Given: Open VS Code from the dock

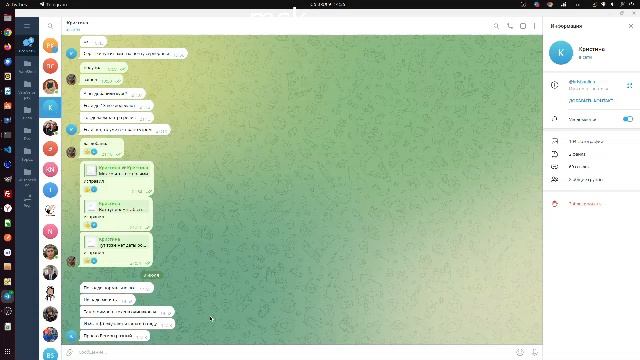Looking at the screenshot, I should (7, 150).
